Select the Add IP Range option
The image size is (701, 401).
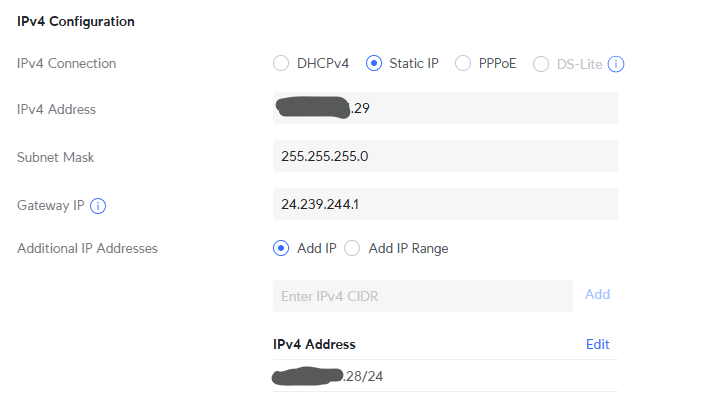pos(352,248)
